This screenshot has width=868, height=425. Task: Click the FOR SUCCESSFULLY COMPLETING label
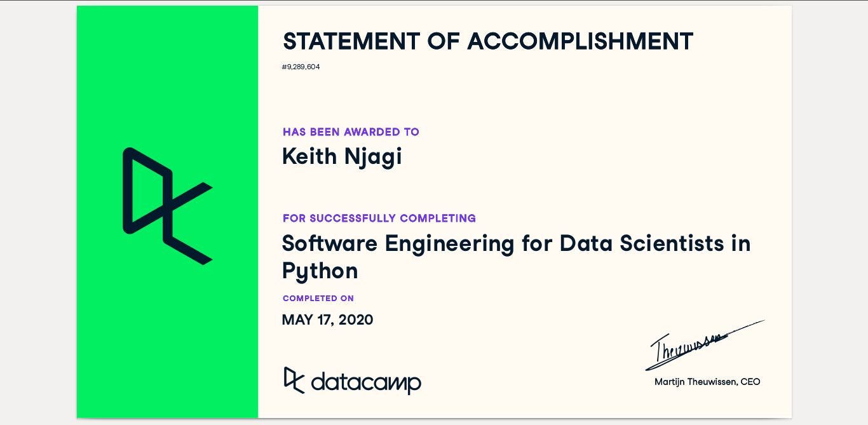(379, 219)
